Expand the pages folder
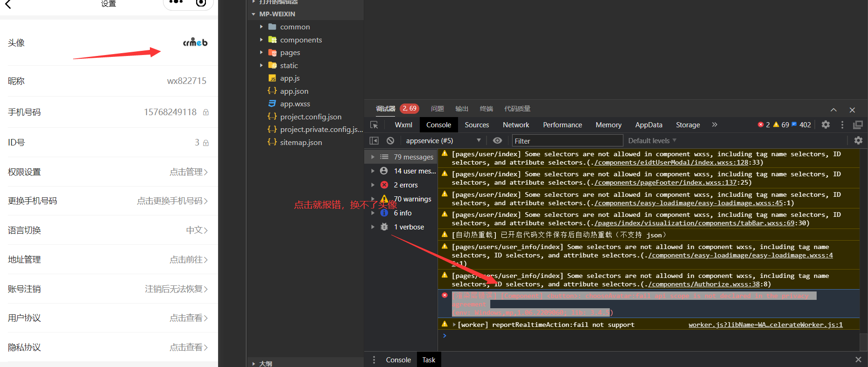This screenshot has height=367, width=868. click(261, 53)
